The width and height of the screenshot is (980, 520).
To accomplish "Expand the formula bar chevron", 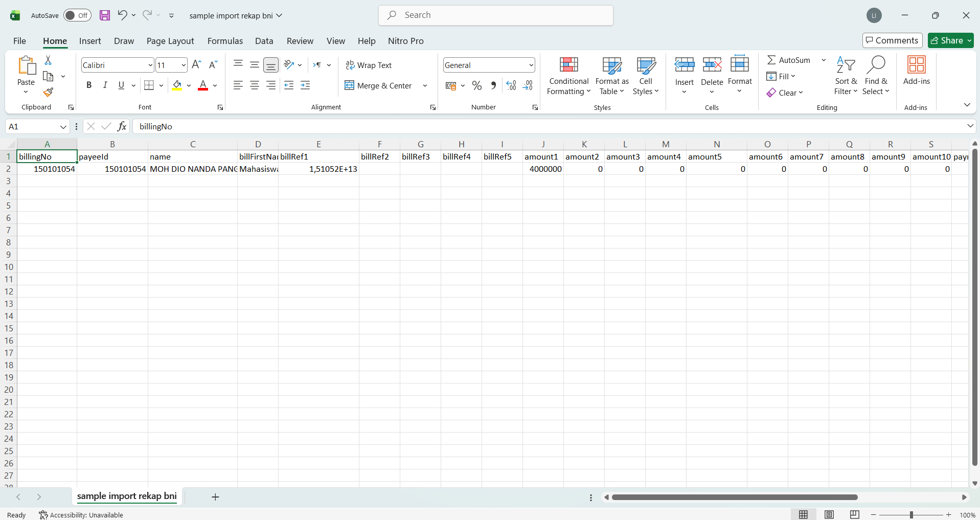I will 970,126.
